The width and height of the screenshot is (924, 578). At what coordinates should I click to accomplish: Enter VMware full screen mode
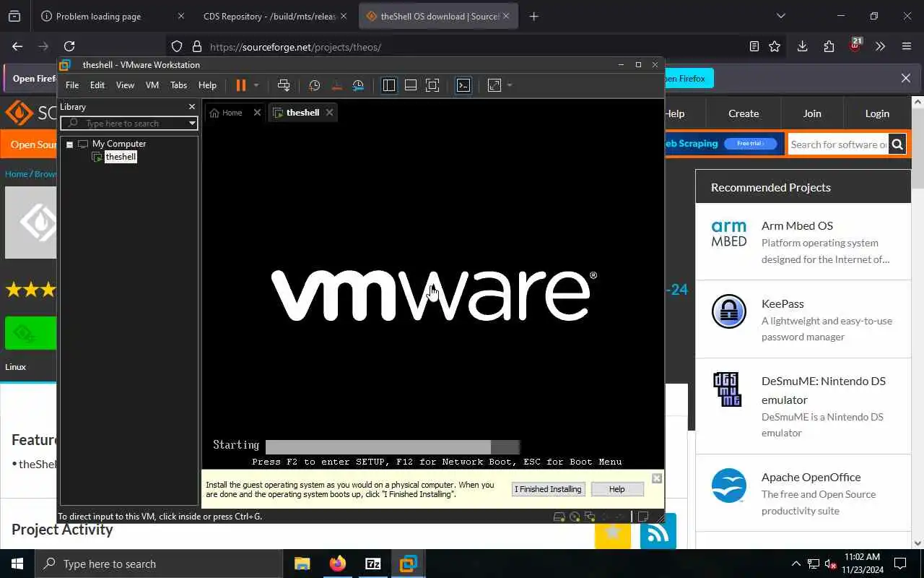pos(432,85)
